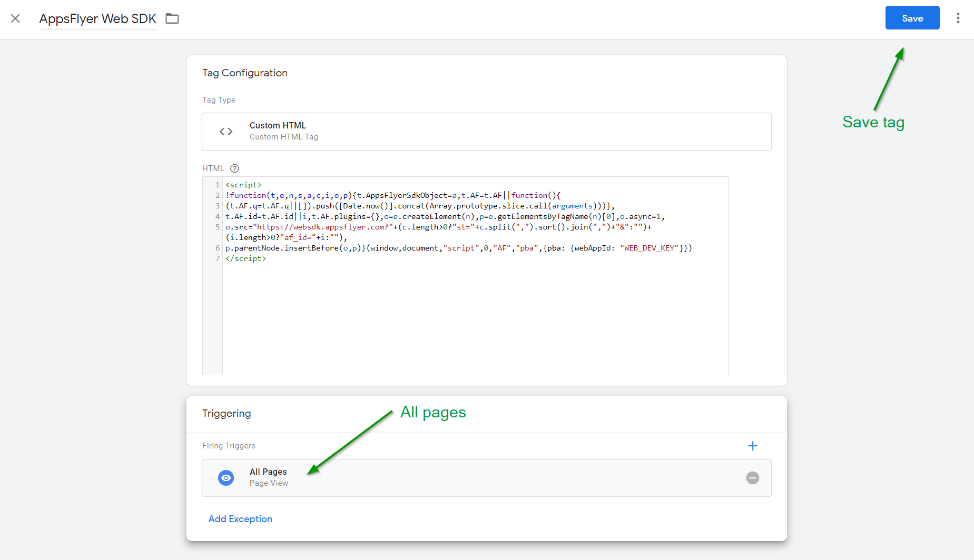Click WEB_DEV_KEY string in the code
Viewport: 974px width, 560px height.
pyautogui.click(x=649, y=248)
